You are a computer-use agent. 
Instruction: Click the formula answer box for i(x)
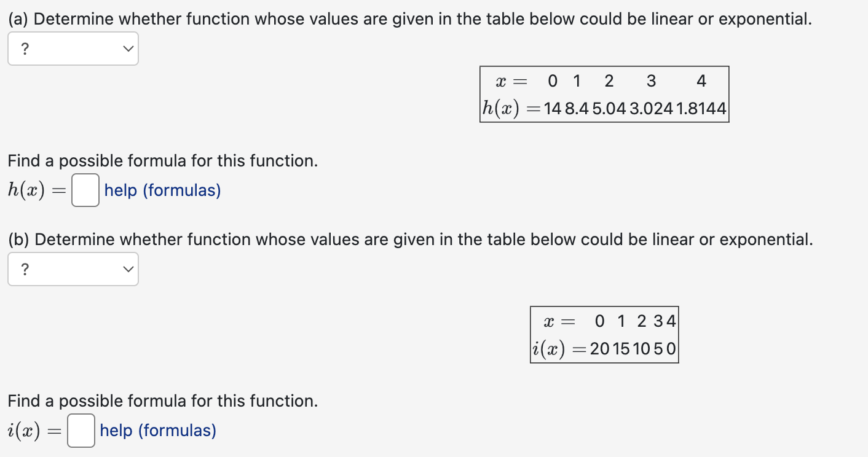[x=81, y=431]
